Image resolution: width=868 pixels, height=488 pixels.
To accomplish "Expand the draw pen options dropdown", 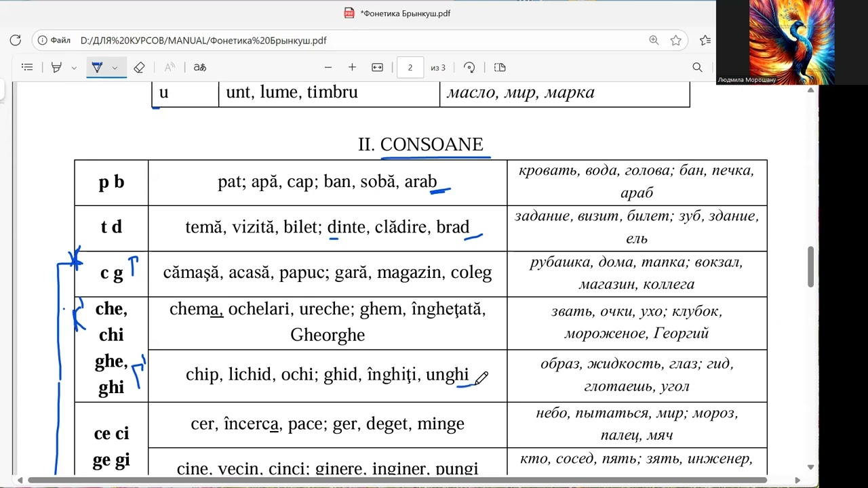I will click(115, 68).
